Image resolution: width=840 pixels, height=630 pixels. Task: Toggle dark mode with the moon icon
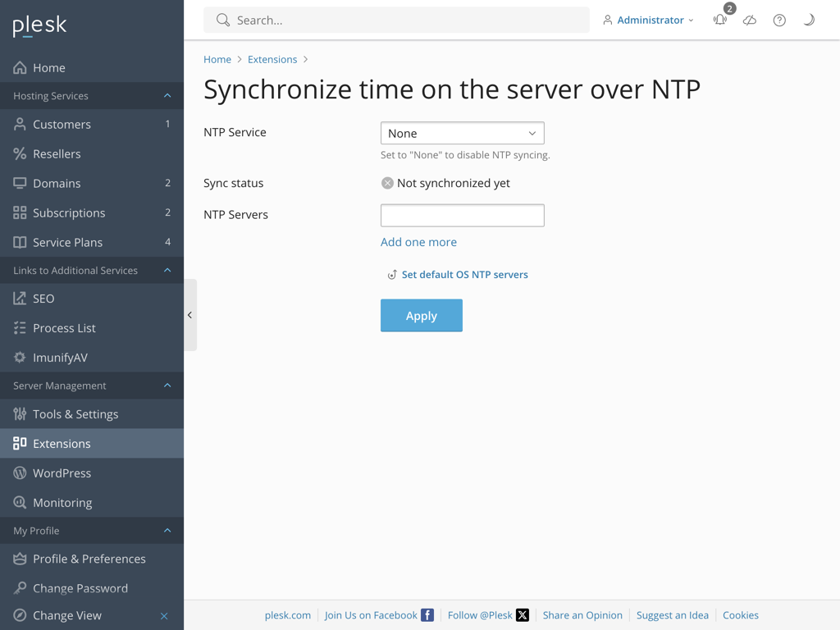click(808, 20)
